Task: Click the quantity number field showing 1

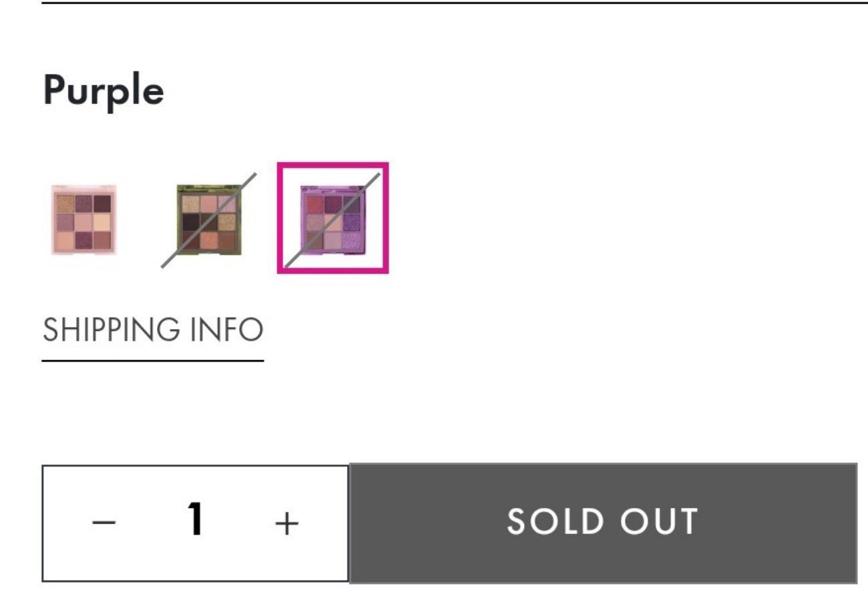Action: (195, 519)
